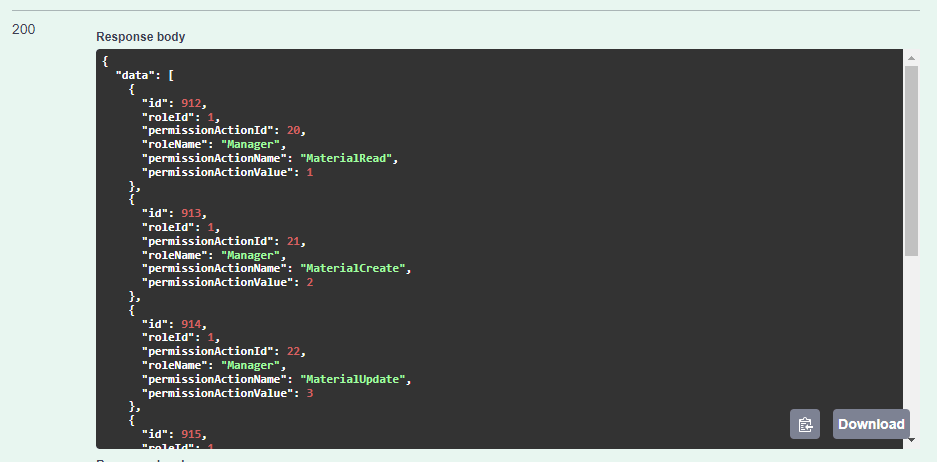Click permissionActionId value 21

(x=293, y=241)
